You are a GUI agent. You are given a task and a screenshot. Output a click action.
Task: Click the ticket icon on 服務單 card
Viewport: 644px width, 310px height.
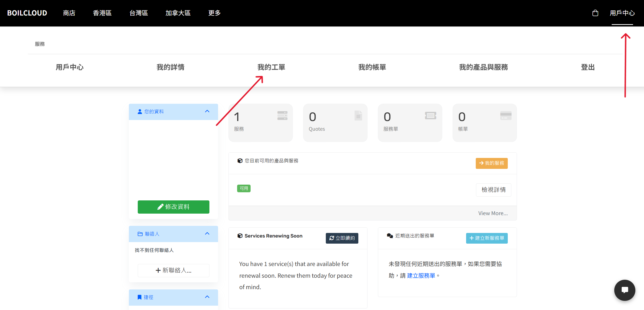(x=431, y=115)
